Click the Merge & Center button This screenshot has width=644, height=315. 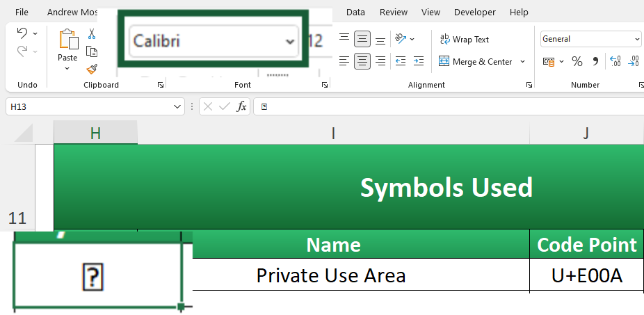pyautogui.click(x=475, y=62)
